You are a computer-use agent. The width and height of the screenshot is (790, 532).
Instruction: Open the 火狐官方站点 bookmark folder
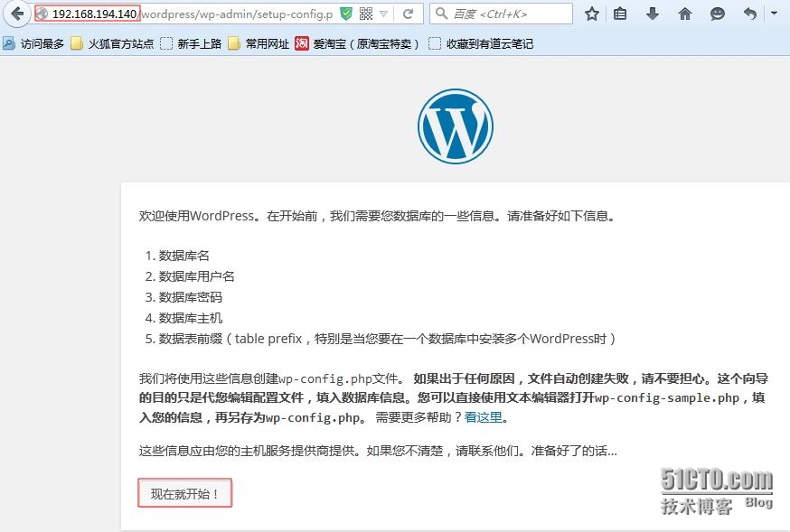pos(112,43)
